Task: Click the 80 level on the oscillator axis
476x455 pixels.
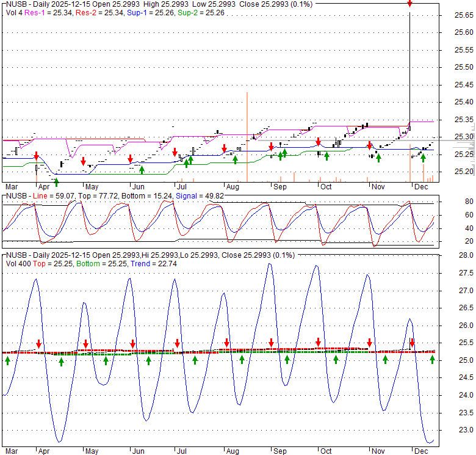Action: (x=452, y=202)
